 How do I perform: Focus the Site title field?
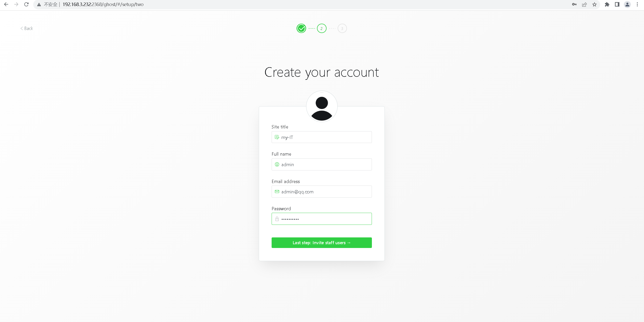click(x=322, y=137)
